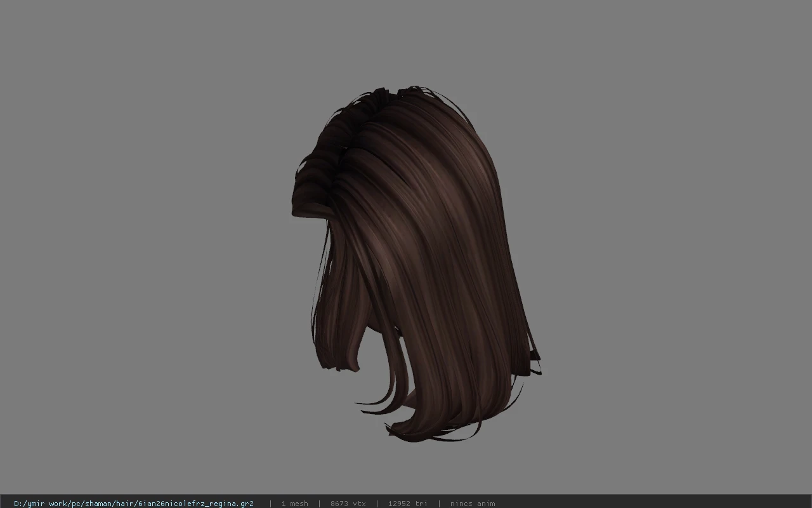The image size is (812, 508).
Task: Click the '1 mesh' status entry
Action: tap(294, 504)
